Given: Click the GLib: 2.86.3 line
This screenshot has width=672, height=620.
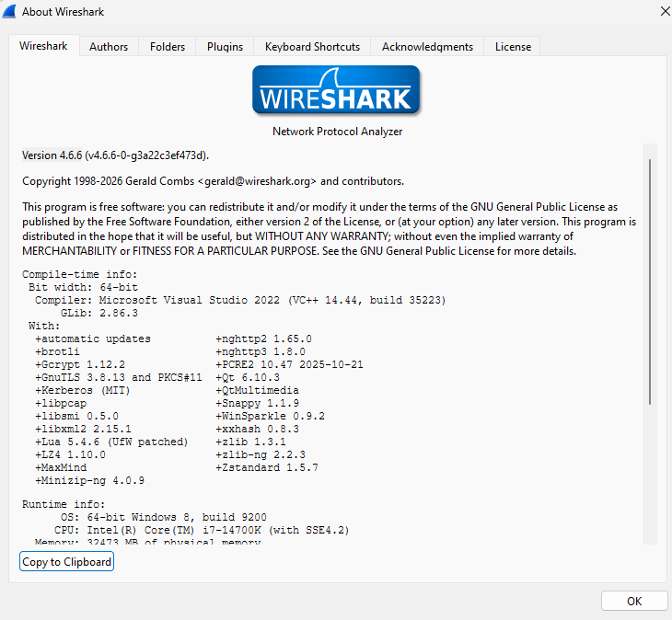Looking at the screenshot, I should 99,313.
